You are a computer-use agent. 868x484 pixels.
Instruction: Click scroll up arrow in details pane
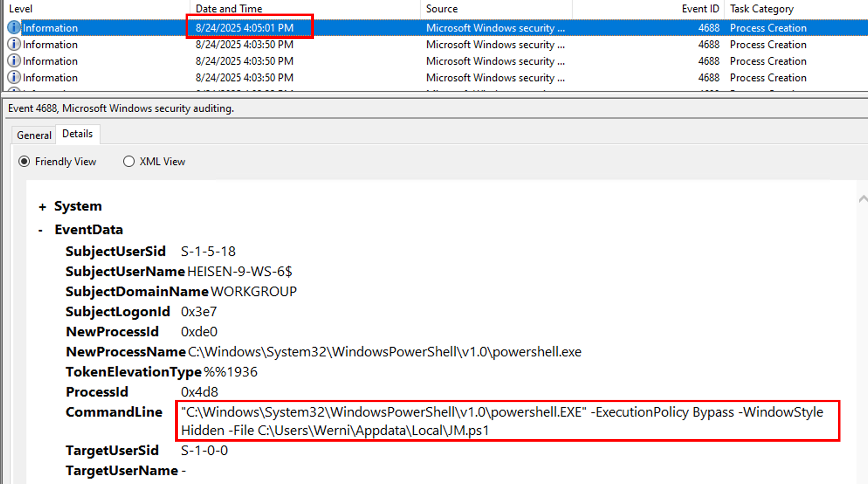point(863,199)
